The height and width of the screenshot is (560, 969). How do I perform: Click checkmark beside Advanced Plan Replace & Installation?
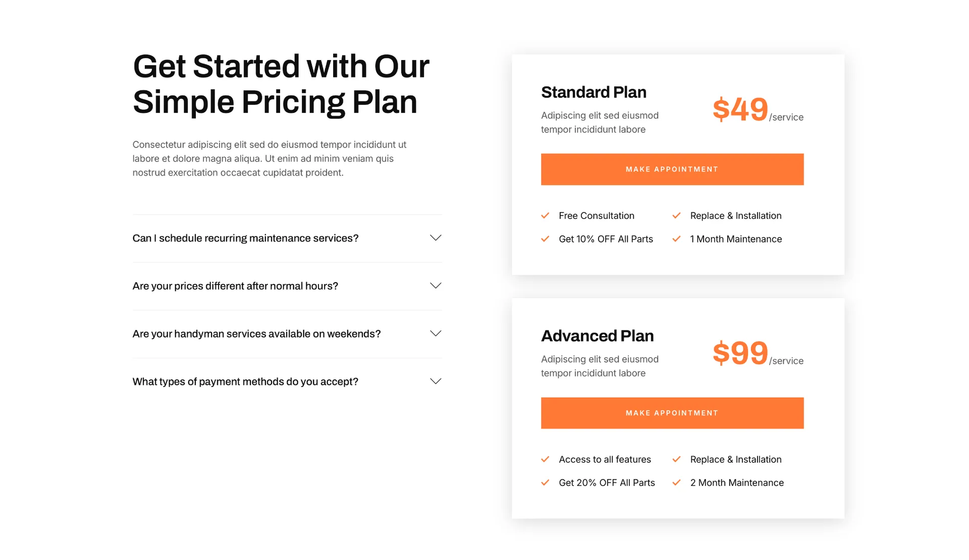click(676, 459)
